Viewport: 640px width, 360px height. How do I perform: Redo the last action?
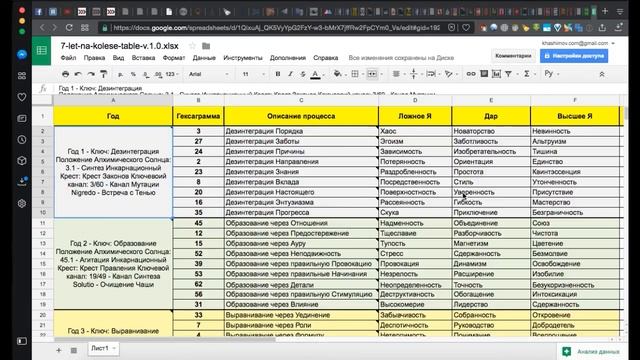91,74
